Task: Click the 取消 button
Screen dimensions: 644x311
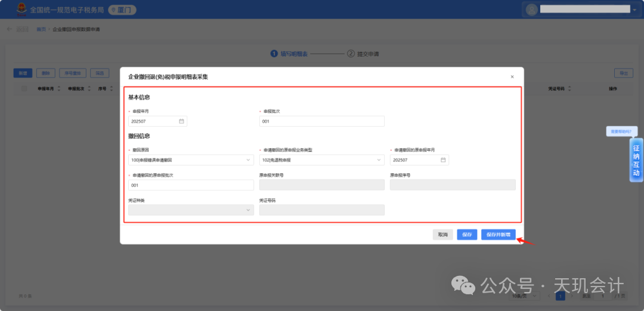Action: coord(442,235)
